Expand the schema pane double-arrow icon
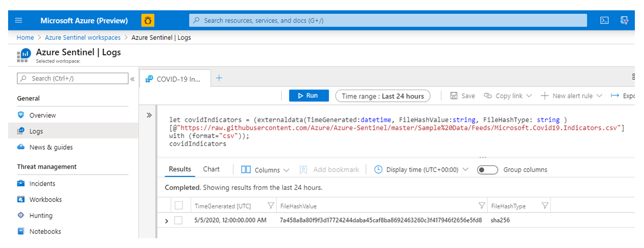644x248 pixels. [149, 115]
